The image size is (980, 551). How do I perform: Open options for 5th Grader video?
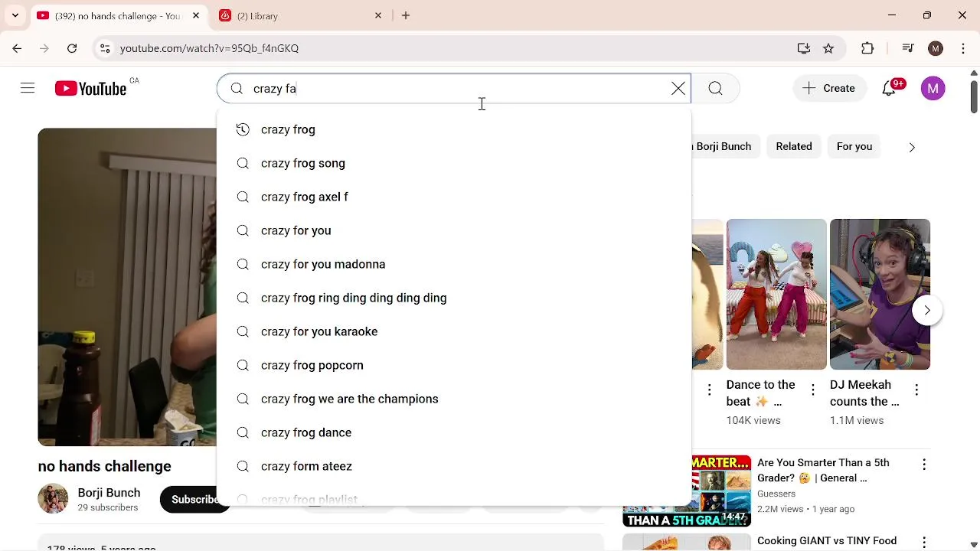point(924,465)
